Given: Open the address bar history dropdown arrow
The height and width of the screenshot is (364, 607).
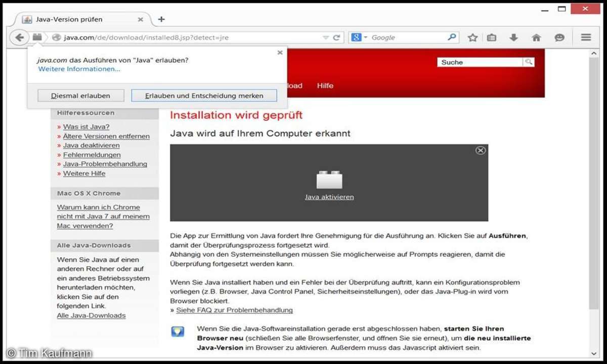Looking at the screenshot, I should (326, 37).
